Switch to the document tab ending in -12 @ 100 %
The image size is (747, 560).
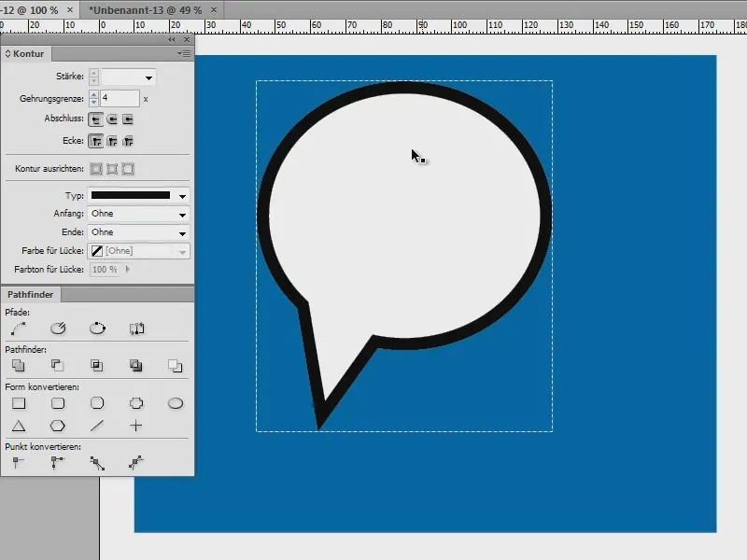pos(30,10)
